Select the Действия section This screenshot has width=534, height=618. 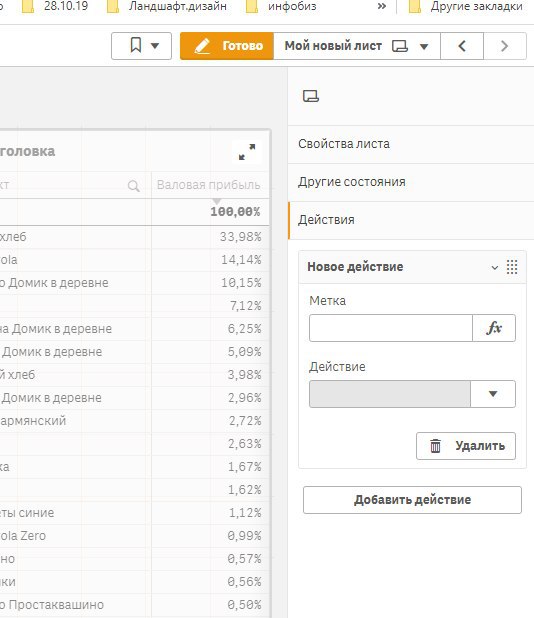click(x=411, y=220)
